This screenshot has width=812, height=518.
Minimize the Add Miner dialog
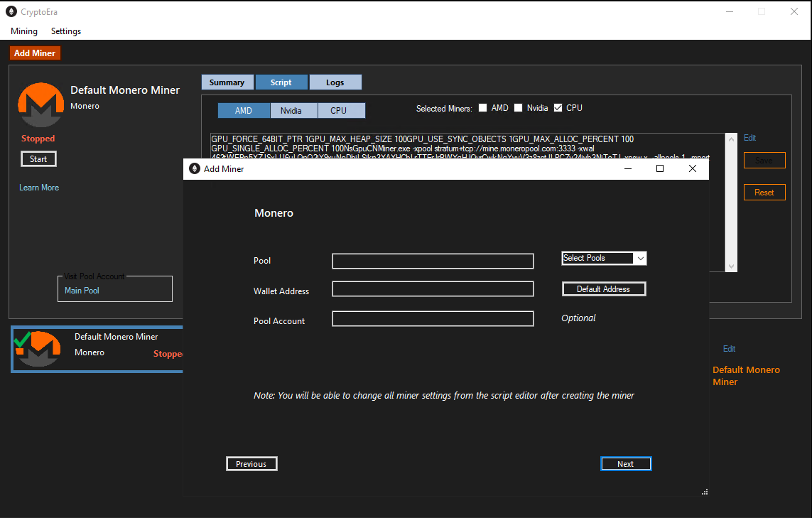[627, 168]
